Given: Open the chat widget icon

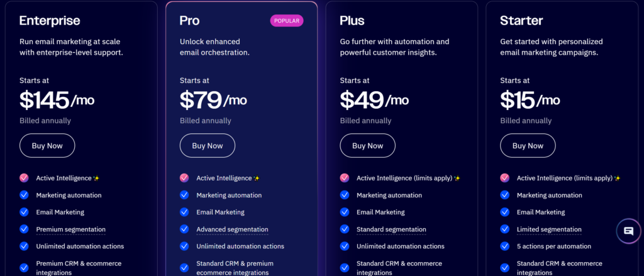Looking at the screenshot, I should click(628, 231).
